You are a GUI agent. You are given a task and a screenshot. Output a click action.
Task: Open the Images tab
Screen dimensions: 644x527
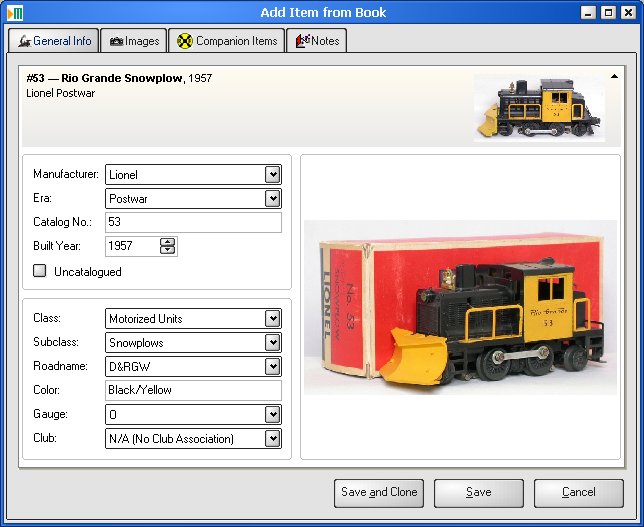(x=133, y=41)
